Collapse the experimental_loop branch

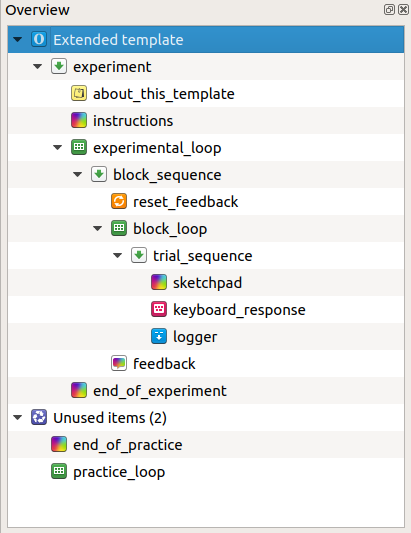pyautogui.click(x=57, y=148)
